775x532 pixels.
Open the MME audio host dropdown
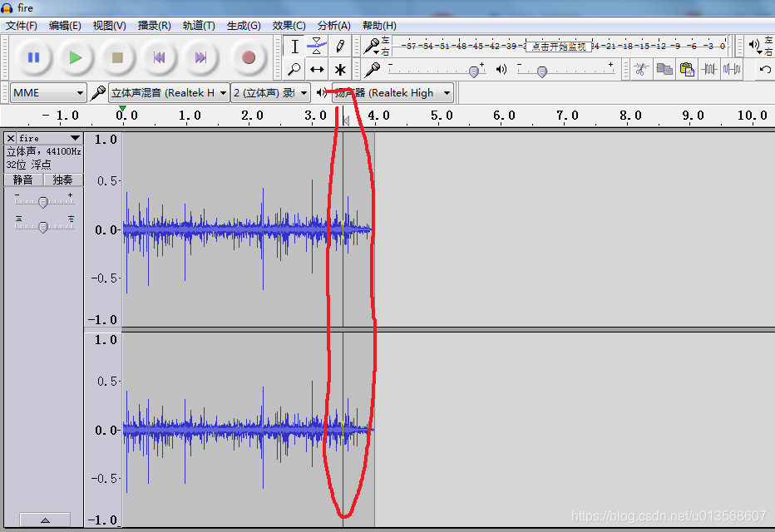tap(48, 93)
